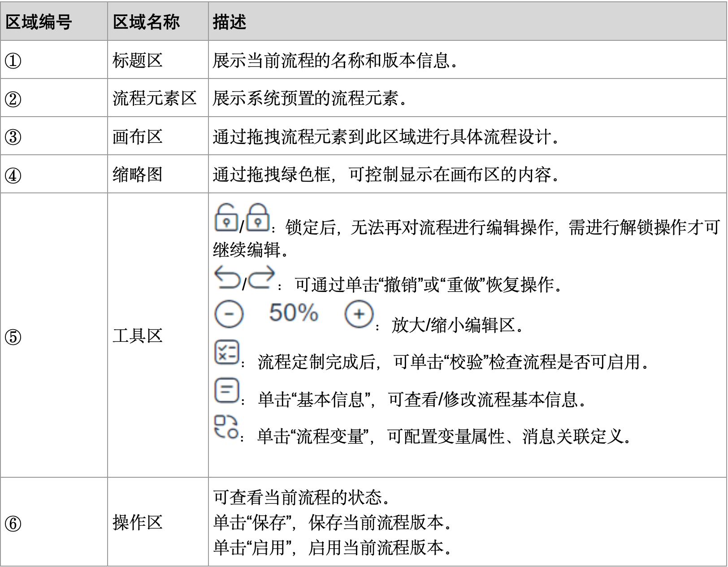Click the undo arrow icon

tap(228, 277)
